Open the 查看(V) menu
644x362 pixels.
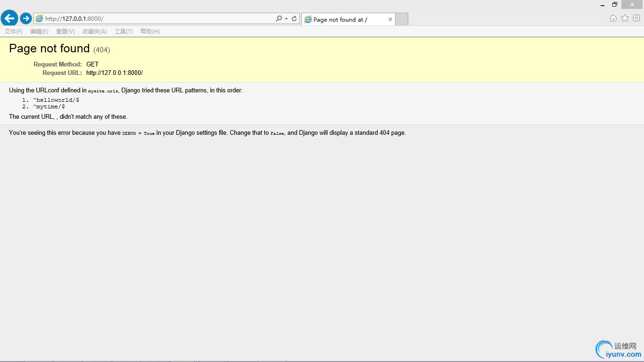pyautogui.click(x=65, y=32)
